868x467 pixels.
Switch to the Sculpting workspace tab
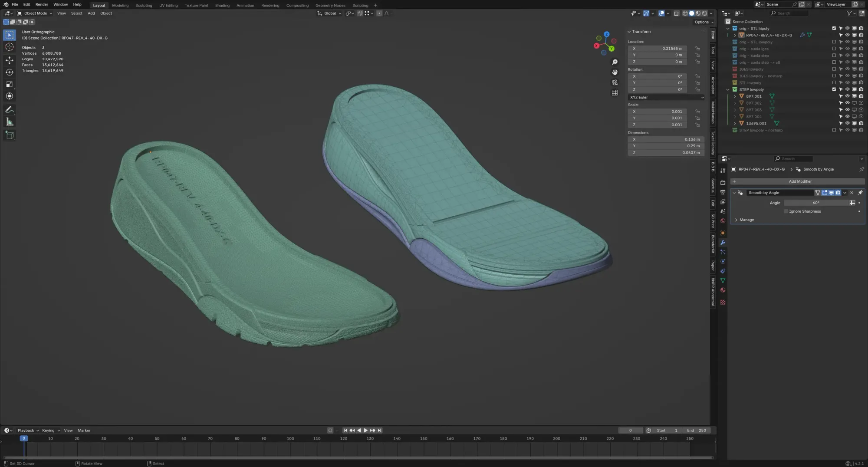click(x=144, y=5)
